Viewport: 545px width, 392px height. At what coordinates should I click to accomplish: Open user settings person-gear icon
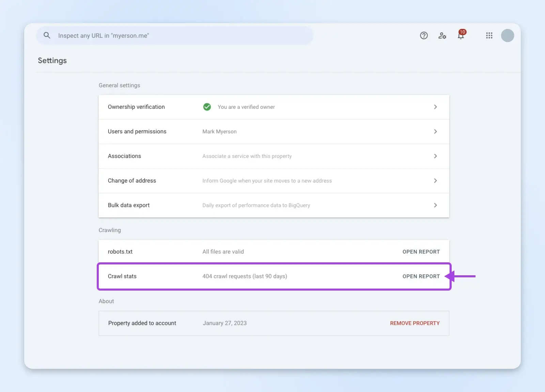pos(442,35)
